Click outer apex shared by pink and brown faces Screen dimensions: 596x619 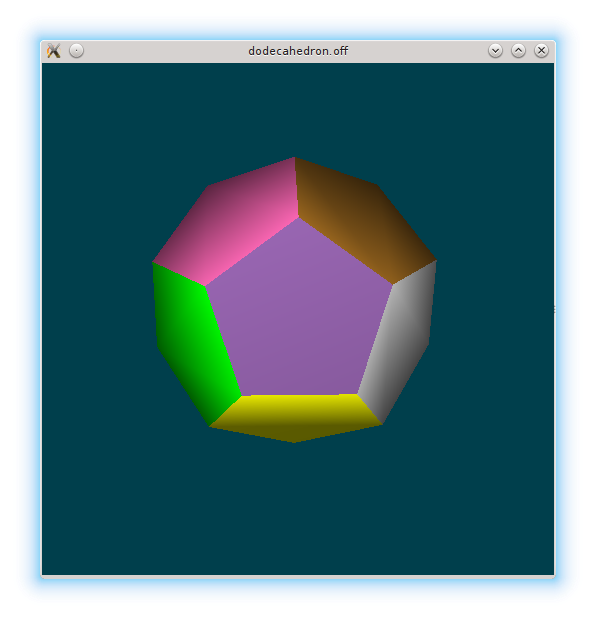coord(294,158)
